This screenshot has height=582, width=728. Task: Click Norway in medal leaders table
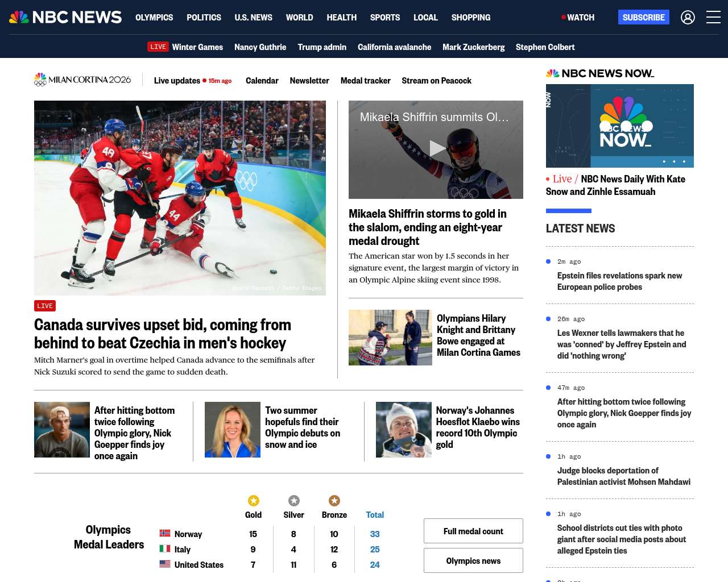click(188, 534)
